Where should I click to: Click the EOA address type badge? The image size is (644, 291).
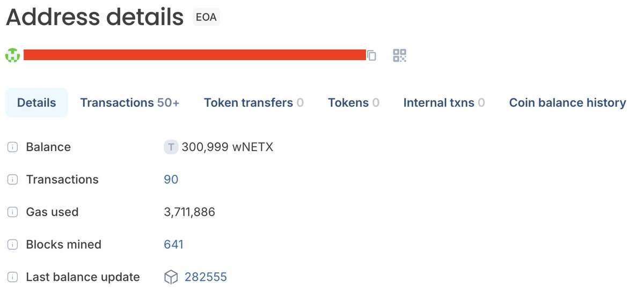point(207,17)
